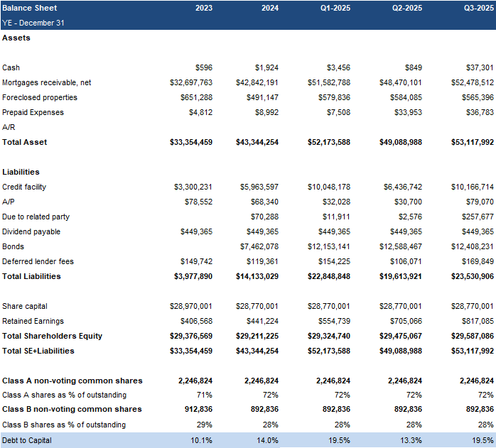Screen dimensions: 496x448
Task: Click the Balance Sheet title cell
Action: tap(30, 8)
